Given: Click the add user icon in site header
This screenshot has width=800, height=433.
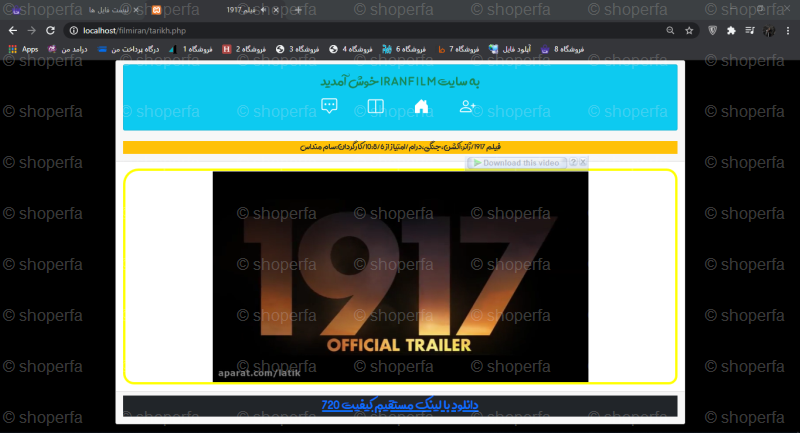Looking at the screenshot, I should [x=467, y=106].
